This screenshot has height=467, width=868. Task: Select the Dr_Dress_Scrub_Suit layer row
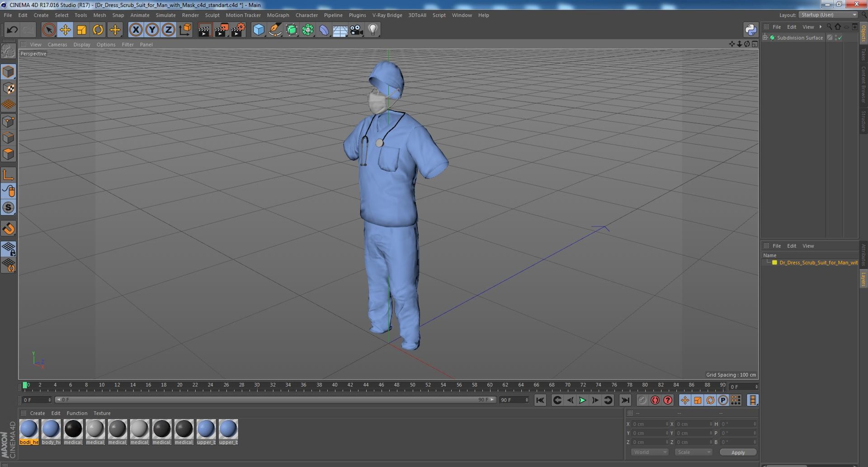pos(810,263)
